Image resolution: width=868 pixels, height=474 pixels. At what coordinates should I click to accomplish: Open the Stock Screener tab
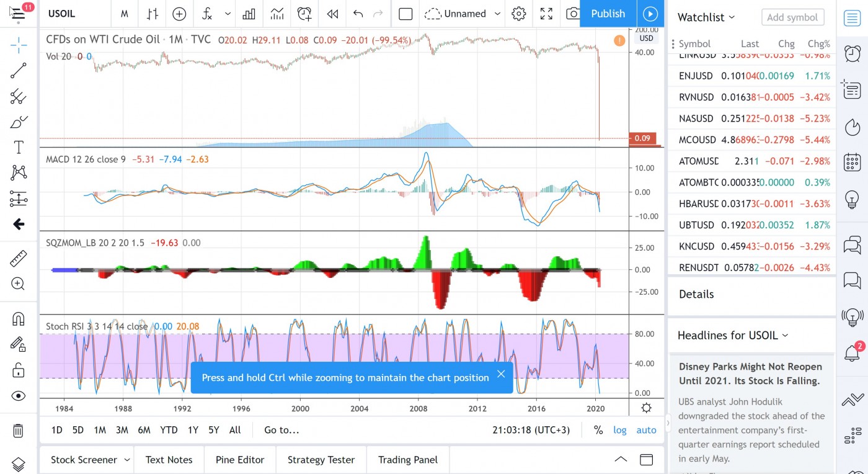[84, 460]
